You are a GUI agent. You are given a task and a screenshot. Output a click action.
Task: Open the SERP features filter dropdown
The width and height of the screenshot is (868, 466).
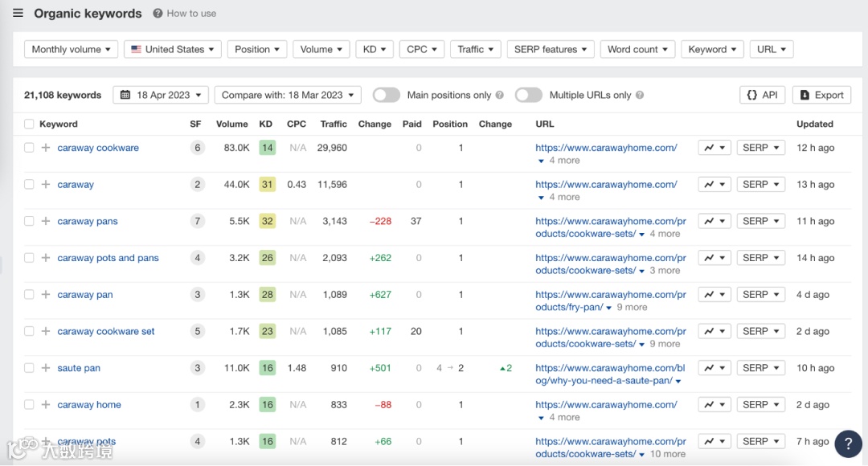click(551, 49)
